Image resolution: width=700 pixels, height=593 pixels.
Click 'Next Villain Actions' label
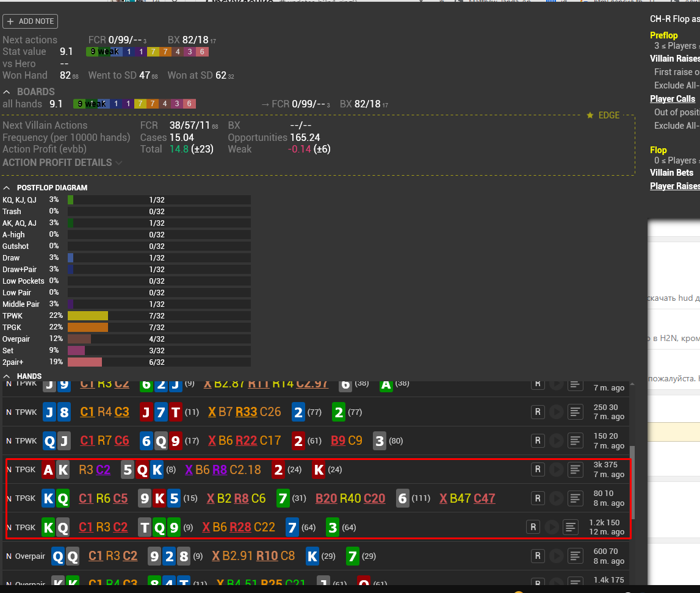[45, 126]
